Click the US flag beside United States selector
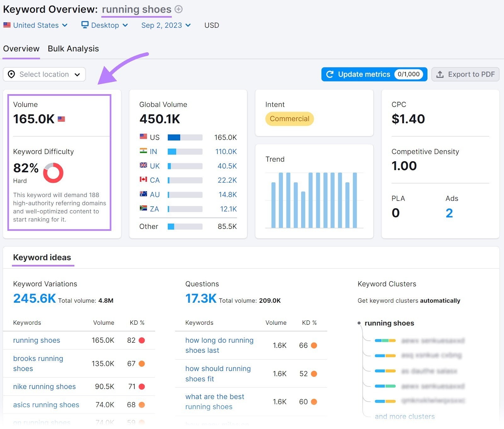This screenshot has width=504, height=429. (7, 25)
